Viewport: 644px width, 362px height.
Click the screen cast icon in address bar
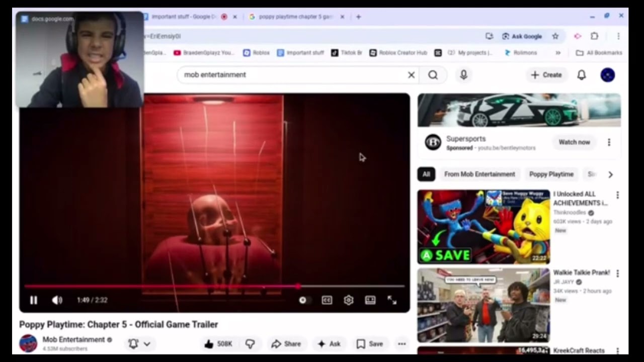[x=489, y=36]
